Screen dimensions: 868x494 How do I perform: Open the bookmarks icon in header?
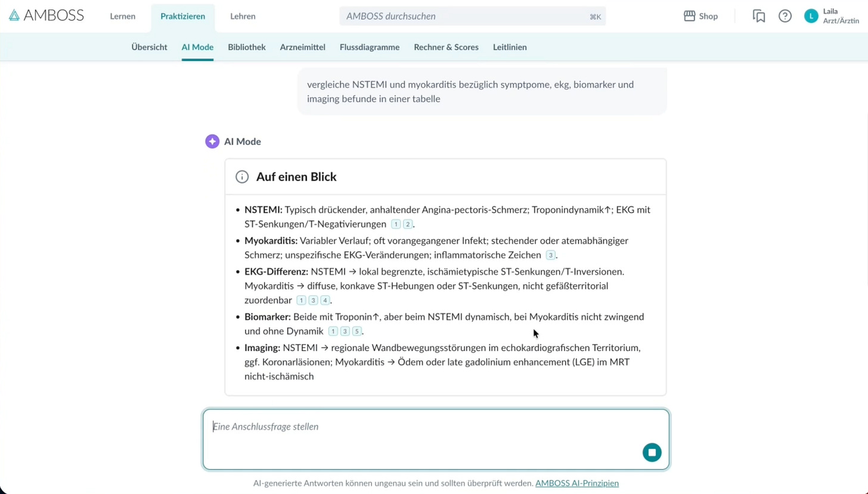point(759,16)
